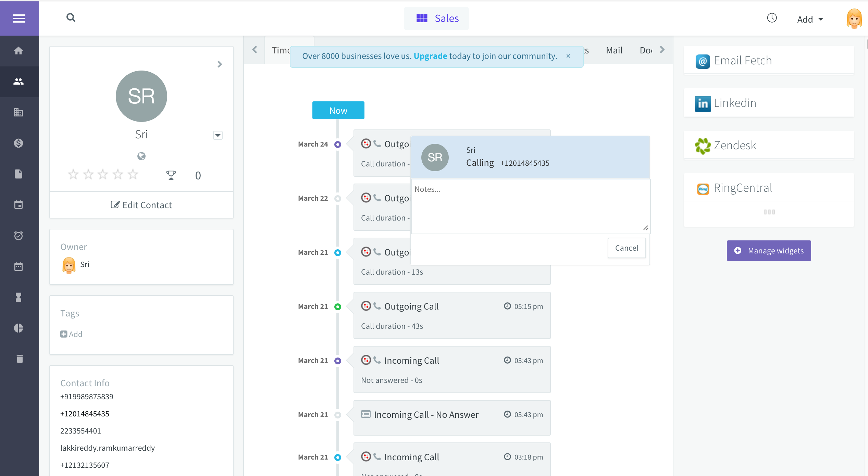This screenshot has height=476, width=868.
Task: Open Companies building icon in sidebar
Action: (x=18, y=112)
